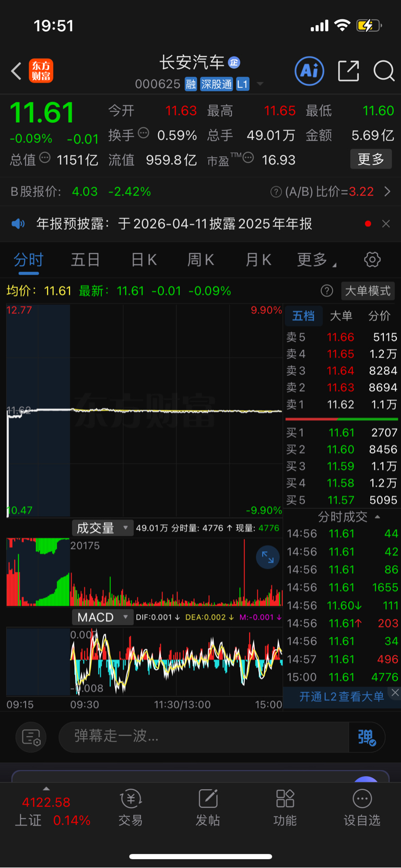Toggle 大单模式 button
Image resolution: width=401 pixels, height=868 pixels.
point(368,291)
